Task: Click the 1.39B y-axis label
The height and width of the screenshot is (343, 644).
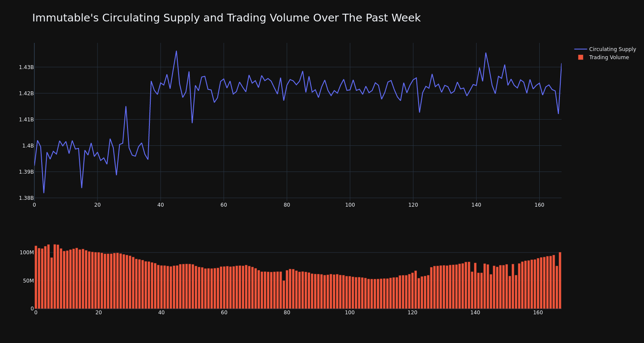Action: [26, 172]
